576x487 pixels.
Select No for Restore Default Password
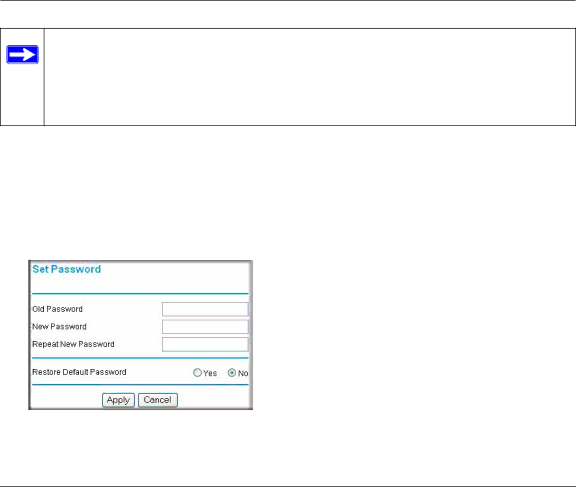point(232,373)
